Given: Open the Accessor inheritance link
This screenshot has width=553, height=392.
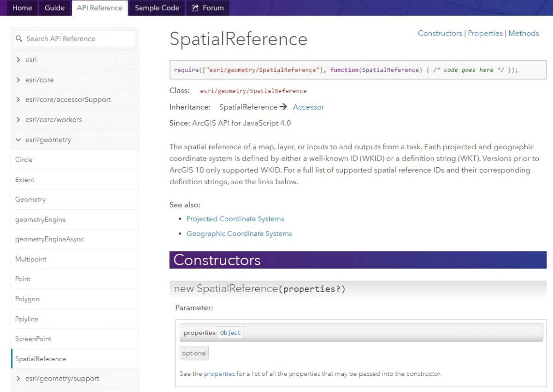Looking at the screenshot, I should click(308, 107).
